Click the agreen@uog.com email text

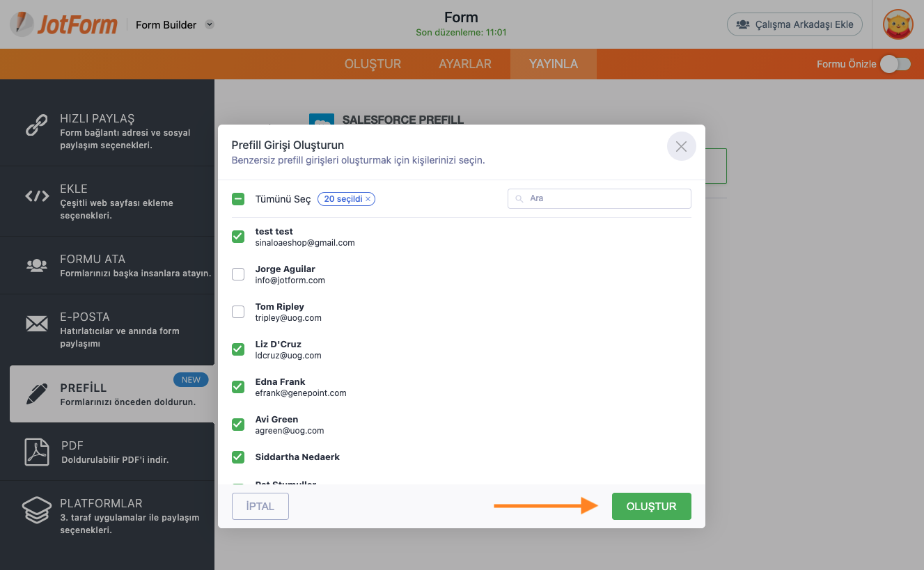(290, 431)
